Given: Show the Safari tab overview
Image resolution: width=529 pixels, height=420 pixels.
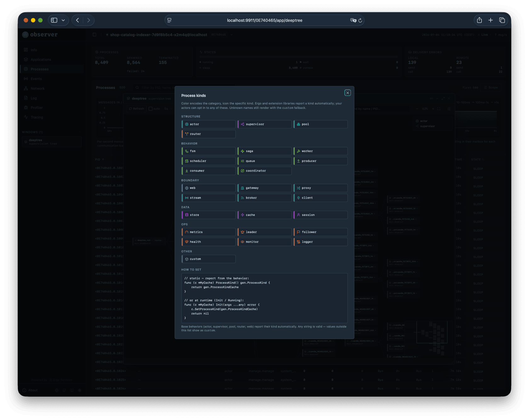Looking at the screenshot, I should tap(502, 20).
